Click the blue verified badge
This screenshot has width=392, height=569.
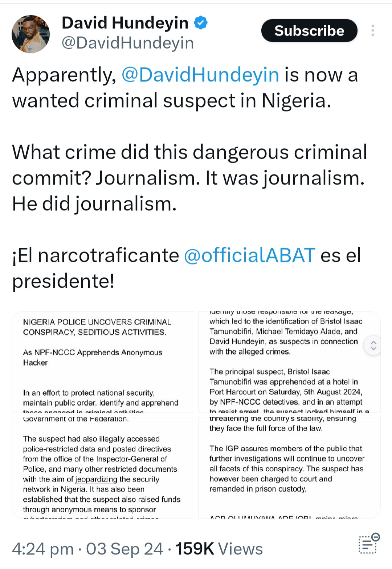click(x=201, y=23)
